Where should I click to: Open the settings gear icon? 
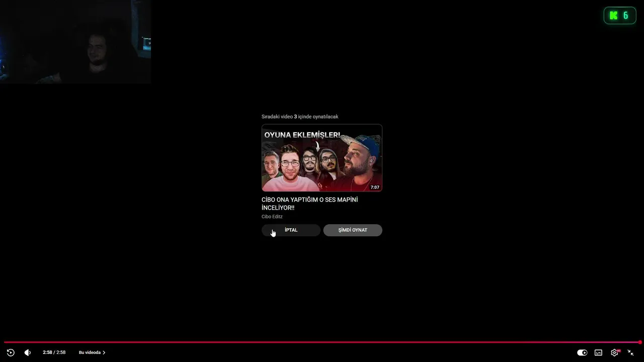point(614,352)
